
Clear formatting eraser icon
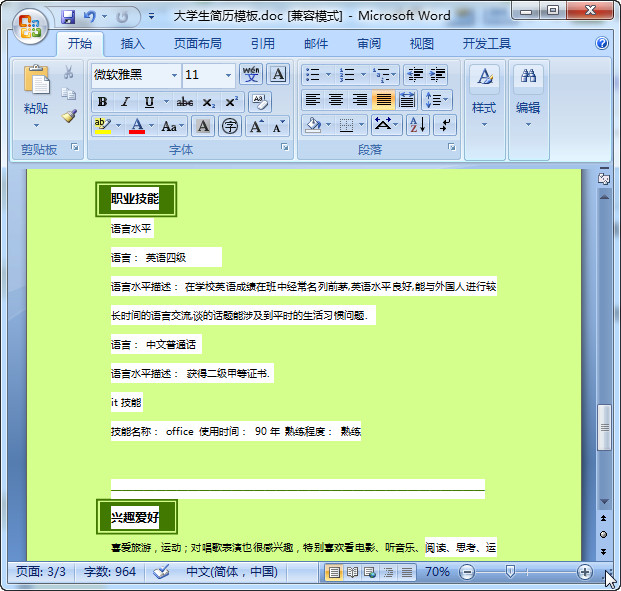click(260, 102)
